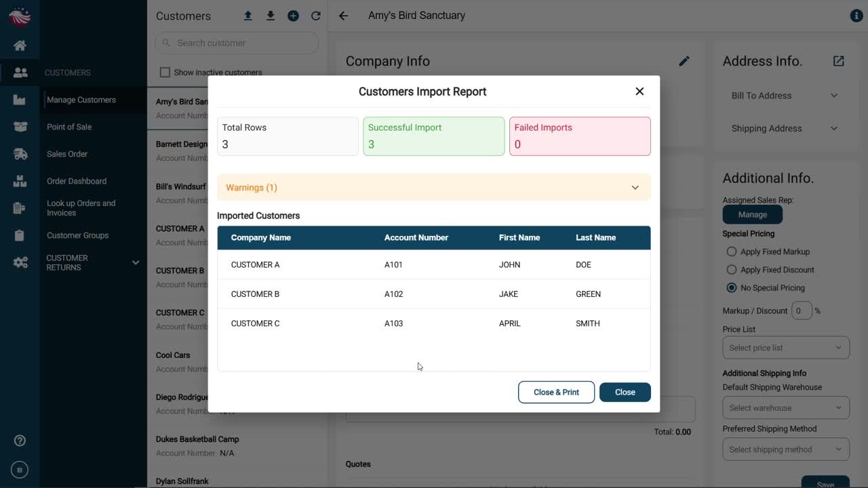
Task: Open Address Info in external view icon
Action: 839,61
